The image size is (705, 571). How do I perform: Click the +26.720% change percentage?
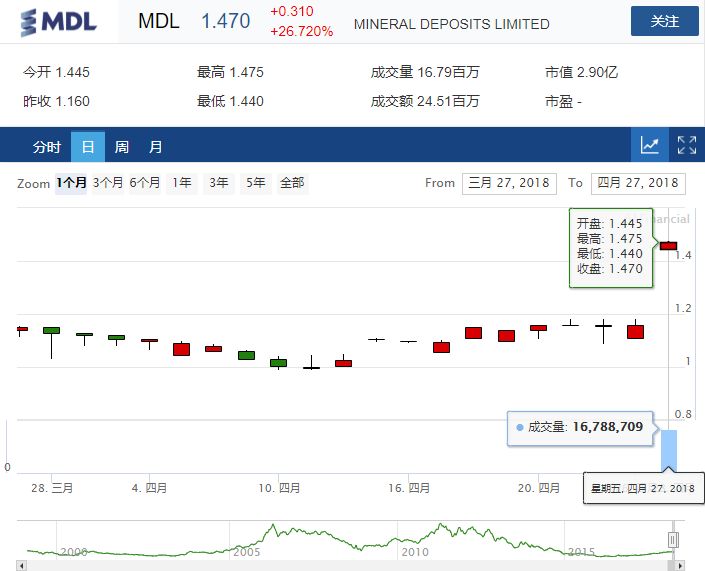click(x=301, y=31)
